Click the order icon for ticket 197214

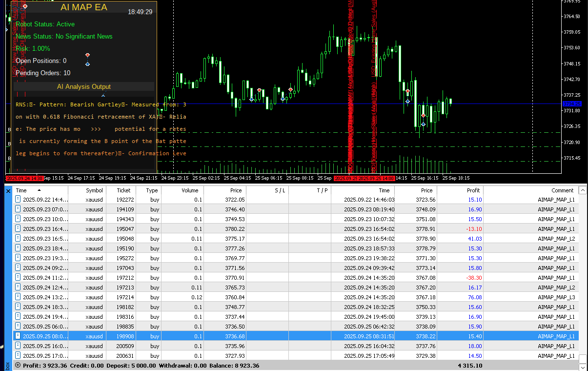[x=18, y=297]
